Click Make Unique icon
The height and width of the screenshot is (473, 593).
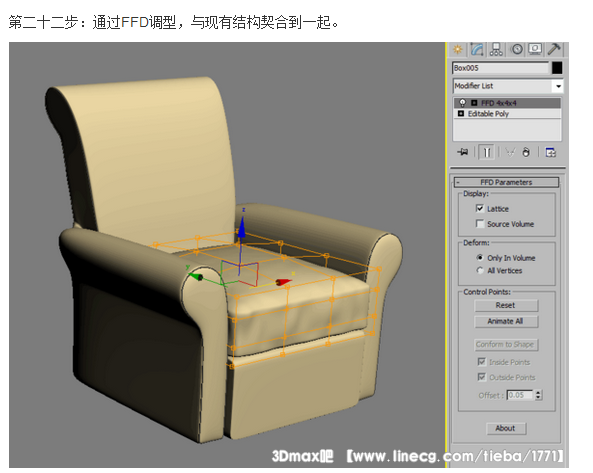510,152
